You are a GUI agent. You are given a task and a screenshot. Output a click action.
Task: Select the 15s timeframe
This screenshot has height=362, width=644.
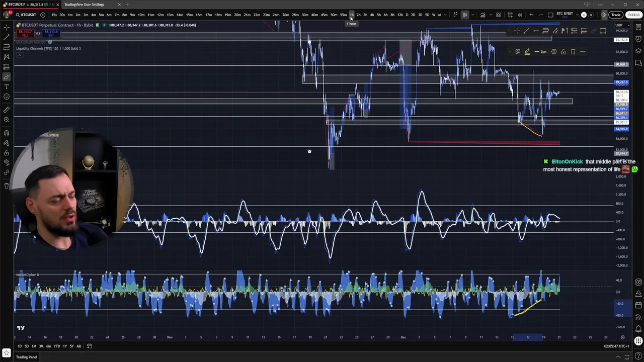pos(54,15)
